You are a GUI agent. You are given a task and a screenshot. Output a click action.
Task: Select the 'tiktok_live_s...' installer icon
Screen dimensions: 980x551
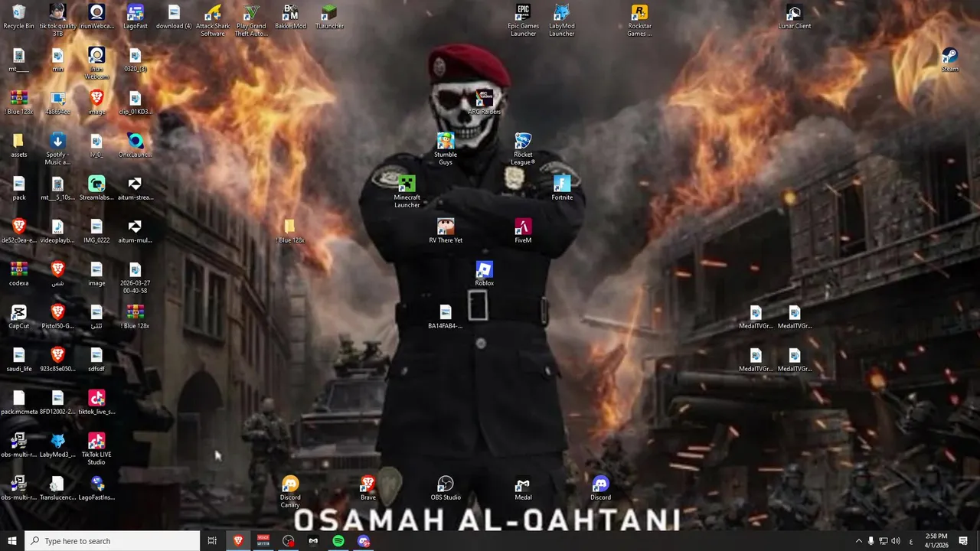(x=96, y=403)
